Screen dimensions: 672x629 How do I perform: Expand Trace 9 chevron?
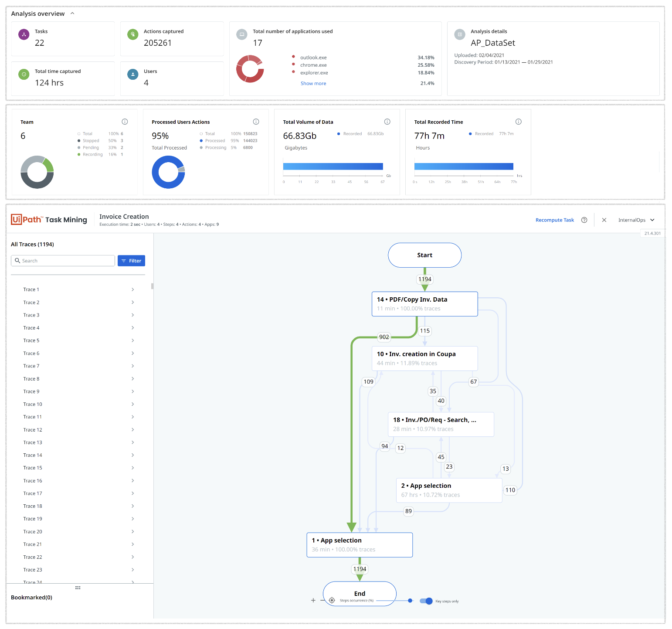(x=133, y=391)
